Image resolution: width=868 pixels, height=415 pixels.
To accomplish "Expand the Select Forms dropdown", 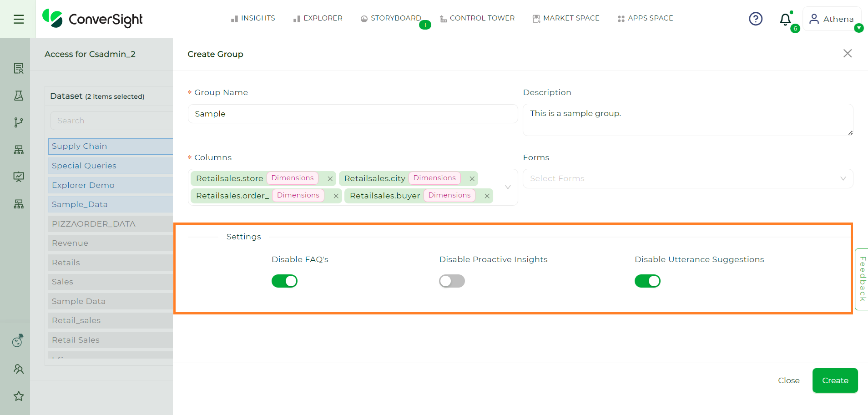I will coord(688,178).
